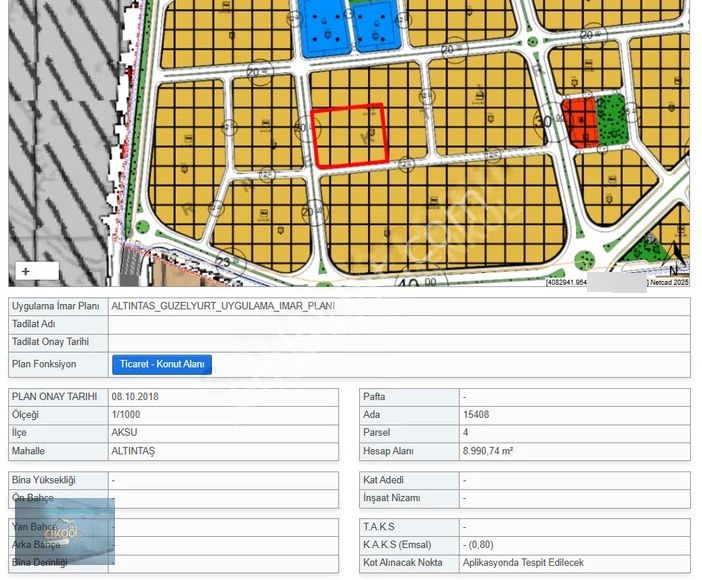The height and width of the screenshot is (580, 702).
Task: Click the red-outlined selected parcel on map
Action: (x=349, y=135)
